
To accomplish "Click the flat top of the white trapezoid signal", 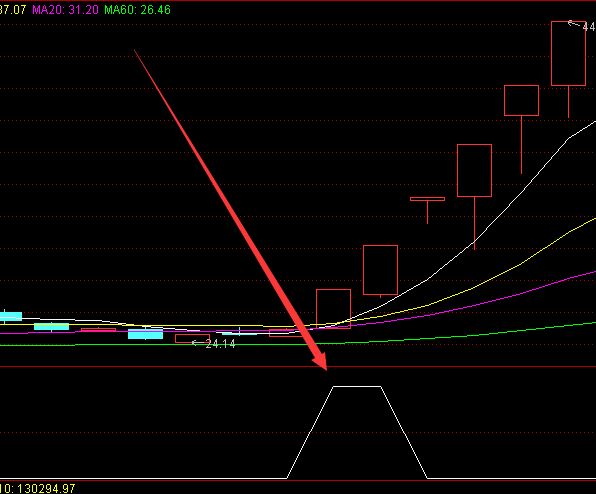I will click(x=357, y=387).
